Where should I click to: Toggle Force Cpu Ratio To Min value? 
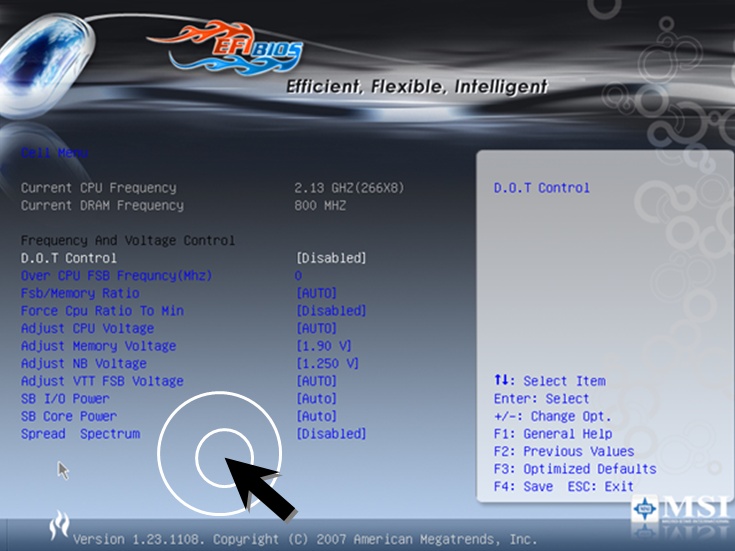tap(331, 311)
